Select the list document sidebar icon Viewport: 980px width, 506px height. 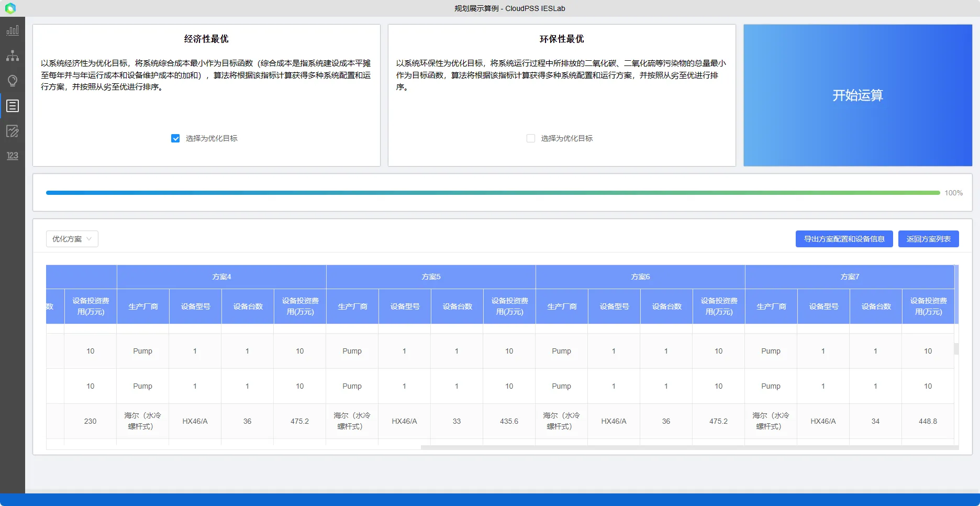point(13,106)
